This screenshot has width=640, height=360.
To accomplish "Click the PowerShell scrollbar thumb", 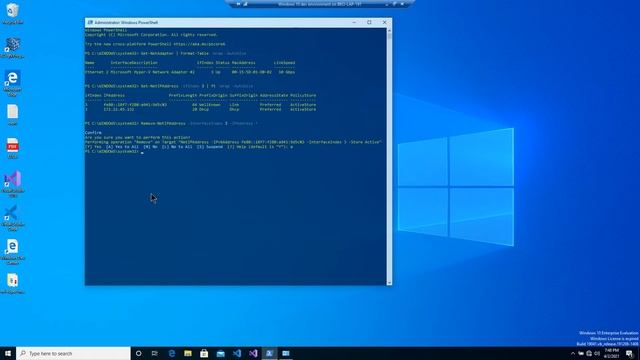I will pyautogui.click(x=389, y=36).
